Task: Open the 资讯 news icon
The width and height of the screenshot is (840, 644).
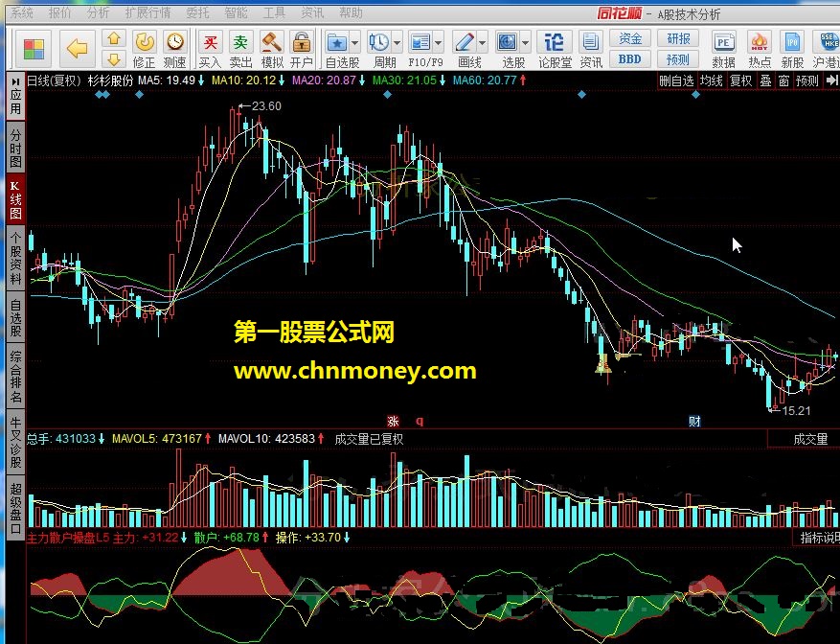Action: coord(591,50)
